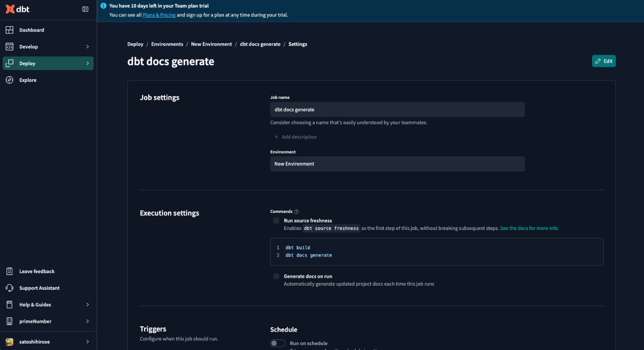Open See the docs for more info link

529,228
